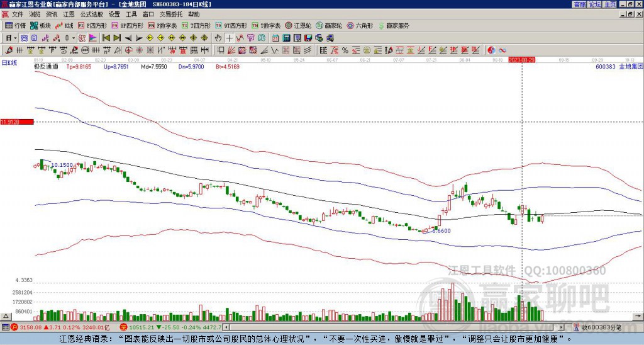
Task: Select the 六角形 hexagon tool
Action: pos(360,26)
